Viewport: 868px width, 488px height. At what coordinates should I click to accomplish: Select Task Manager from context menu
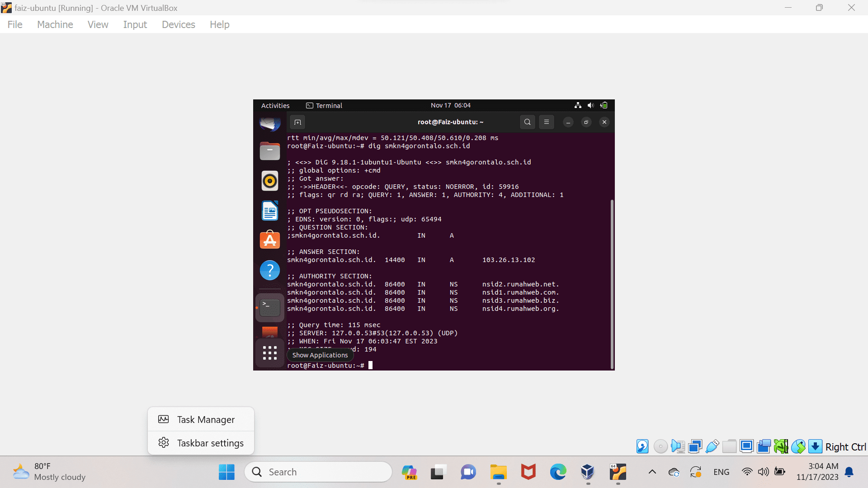[201, 419]
